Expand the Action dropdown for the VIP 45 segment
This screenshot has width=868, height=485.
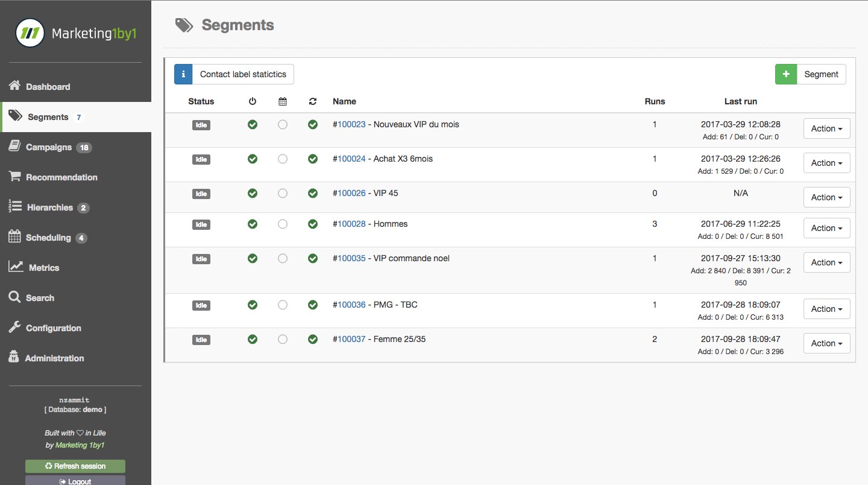point(826,197)
